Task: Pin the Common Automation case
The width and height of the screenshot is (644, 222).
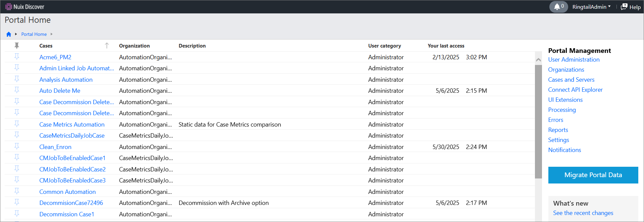Action: pos(17,192)
